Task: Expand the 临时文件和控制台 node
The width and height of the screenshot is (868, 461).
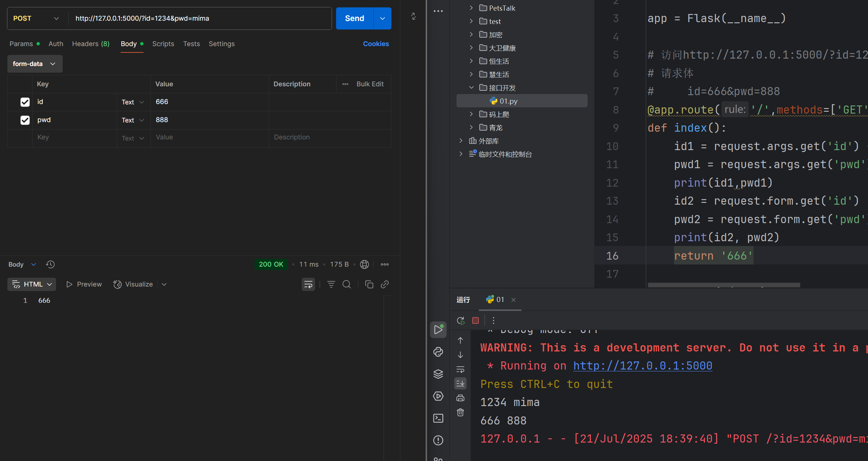Action: [461, 154]
